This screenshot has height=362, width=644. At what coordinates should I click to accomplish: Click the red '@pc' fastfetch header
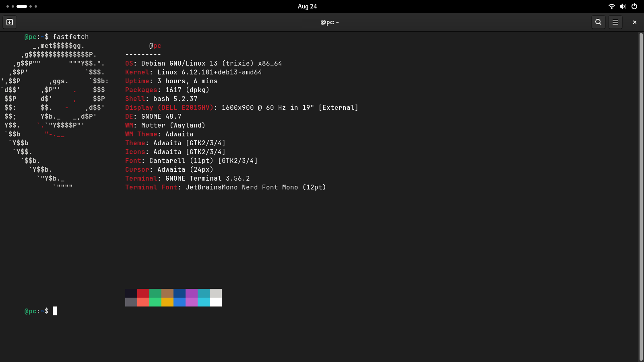point(155,46)
